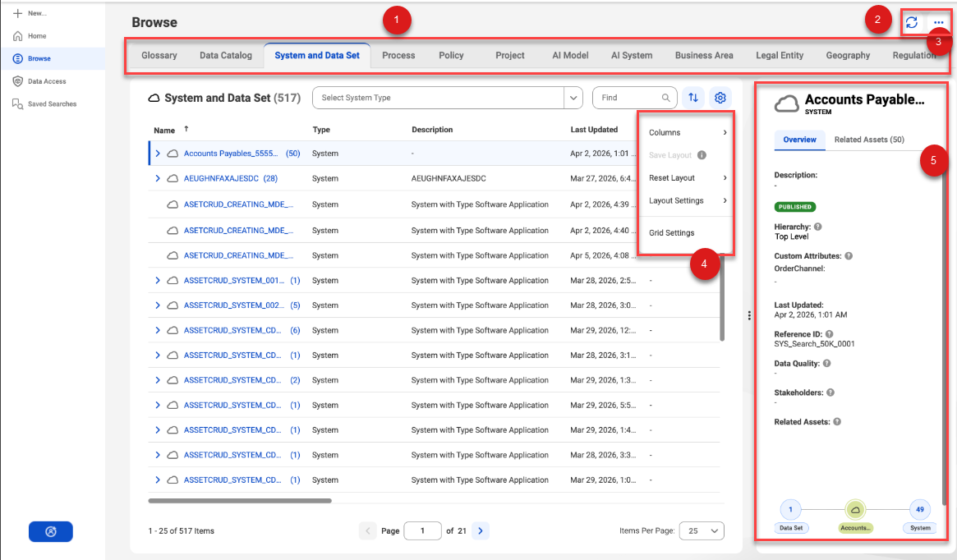
Task: Click the previous page arrow
Action: 367,530
